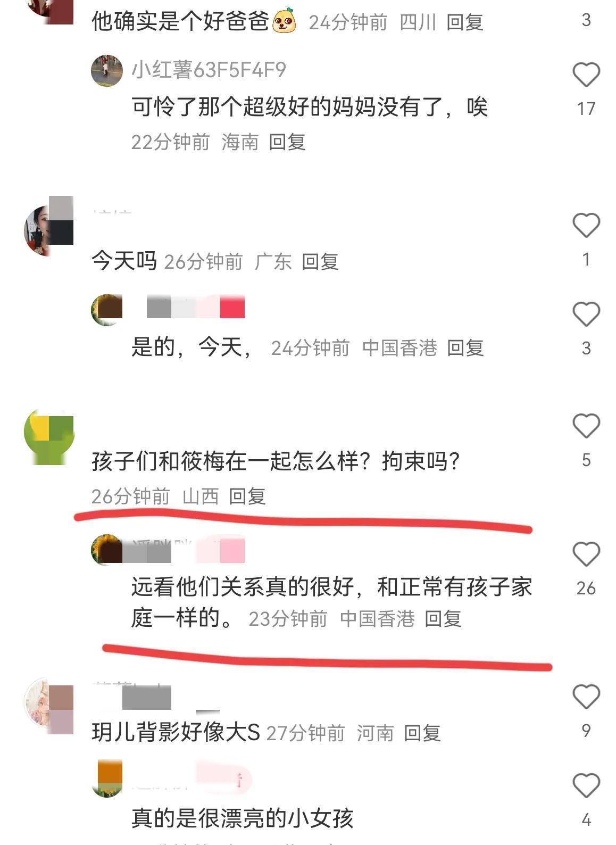The image size is (616, 845).
Task: Open profile of user 小红薯63F5F4F9
Action: (x=209, y=70)
